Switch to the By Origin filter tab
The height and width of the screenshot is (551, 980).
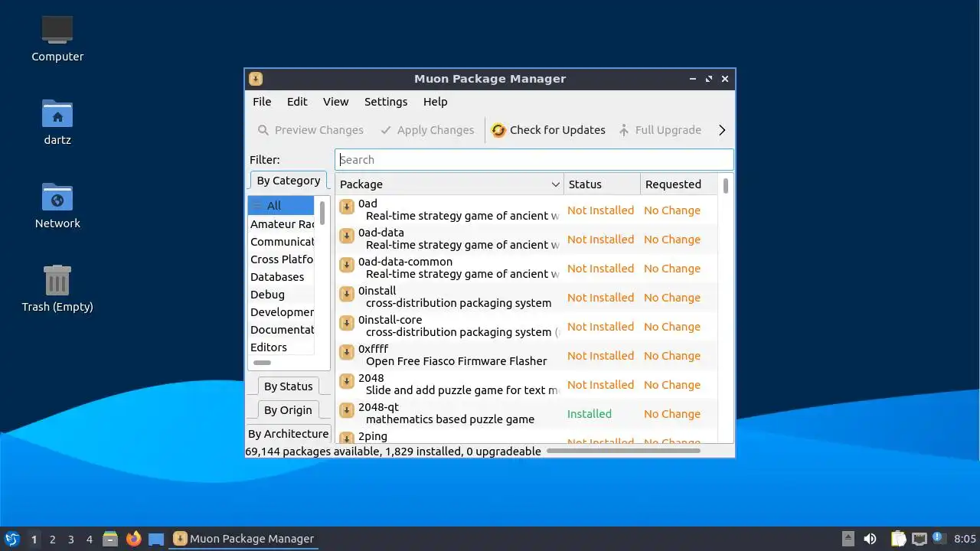[288, 410]
